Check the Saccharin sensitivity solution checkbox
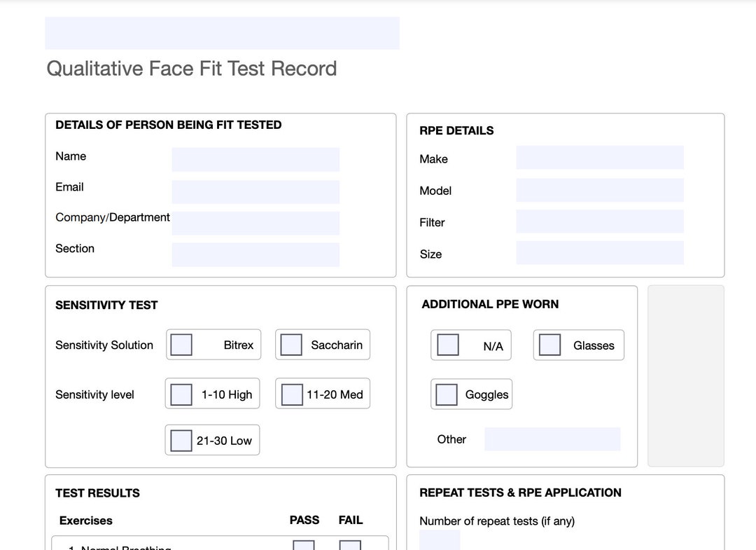756x550 pixels. coord(290,344)
